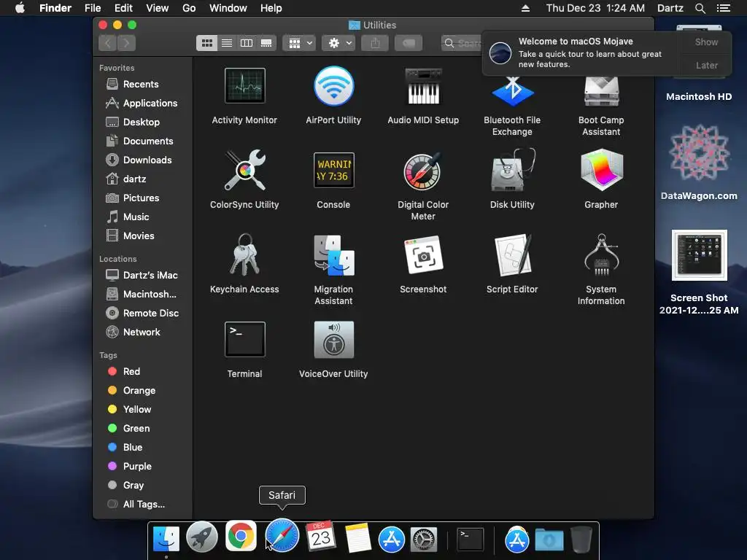
Task: Open Spotlight search in menu bar
Action: point(700,8)
